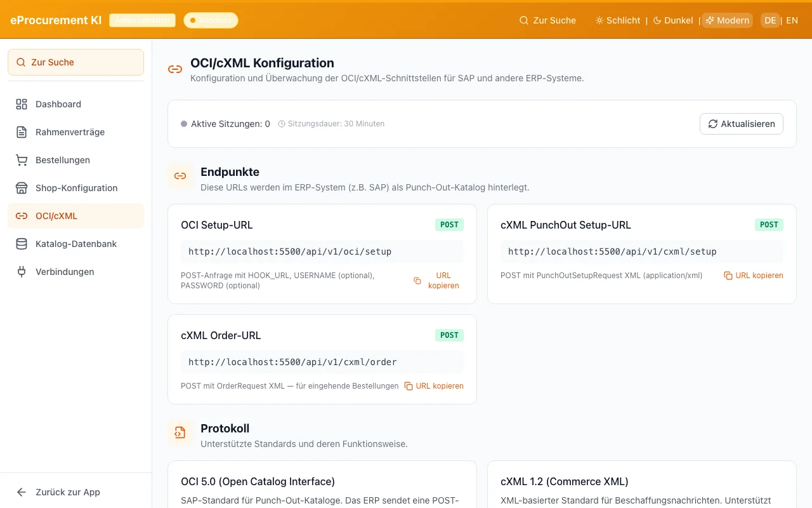Click the Verbindungen plug icon
812x508 pixels.
pos(22,272)
